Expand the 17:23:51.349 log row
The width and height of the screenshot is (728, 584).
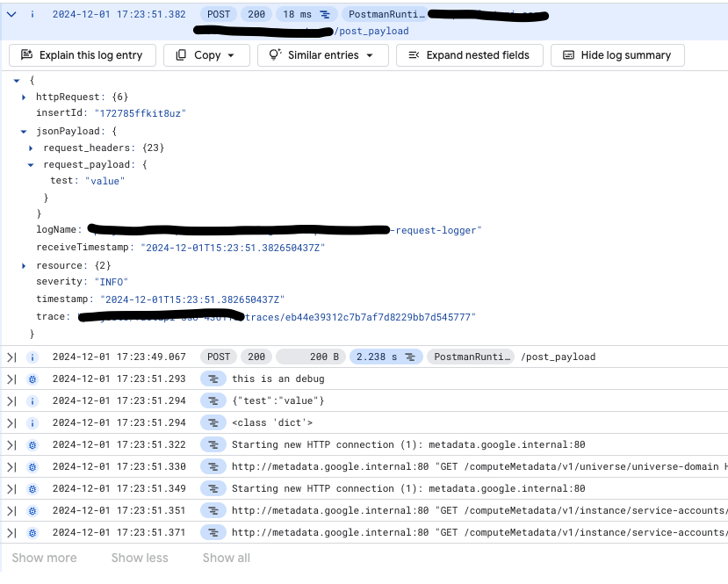[11, 488]
